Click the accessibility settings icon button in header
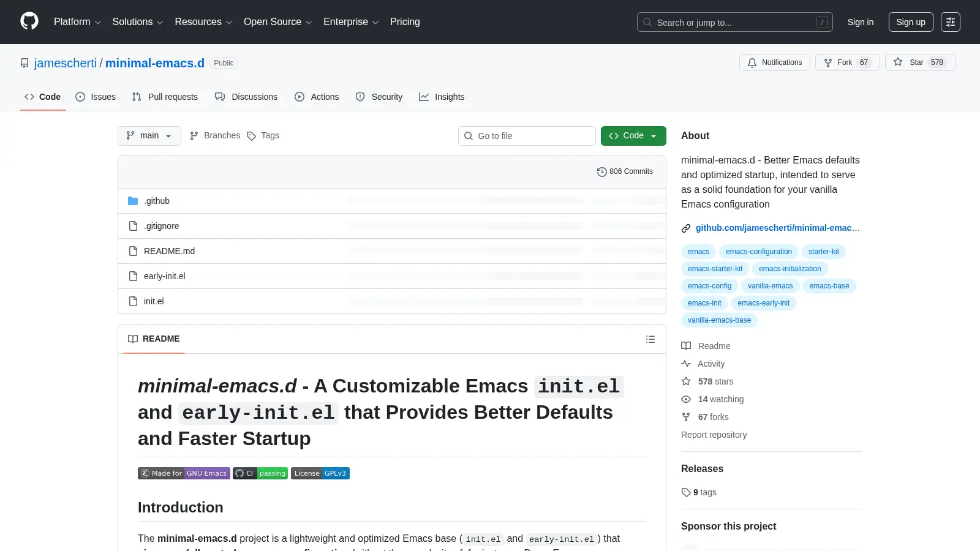Screen dimensions: 980x551 coord(951,22)
